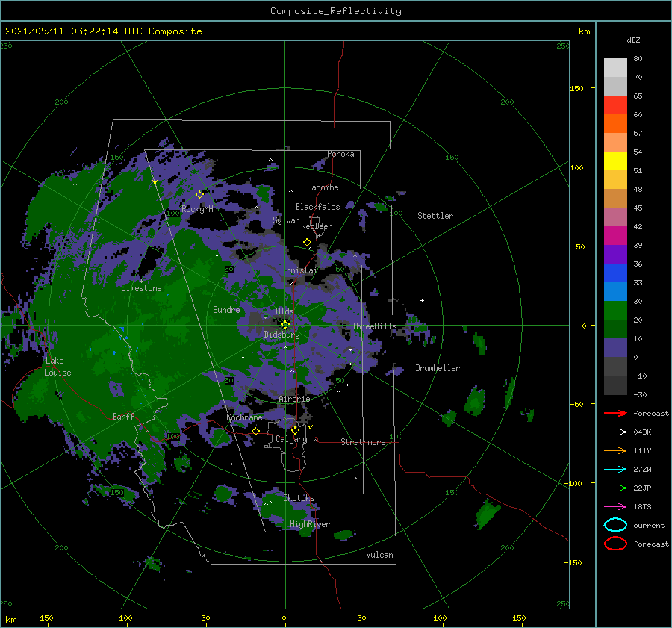Click the yellow km label at top right
The image size is (672, 628).
[x=584, y=31]
